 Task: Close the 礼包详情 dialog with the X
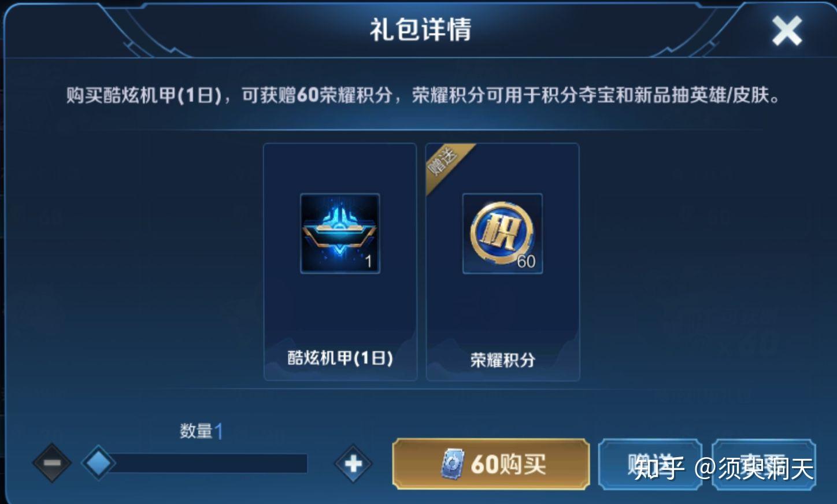pyautogui.click(x=787, y=31)
